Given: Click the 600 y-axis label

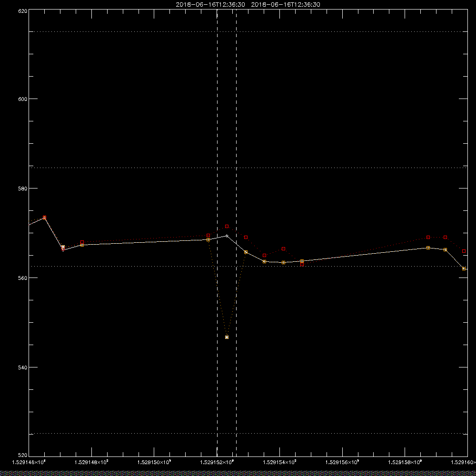Looking at the screenshot, I should (x=23, y=99).
